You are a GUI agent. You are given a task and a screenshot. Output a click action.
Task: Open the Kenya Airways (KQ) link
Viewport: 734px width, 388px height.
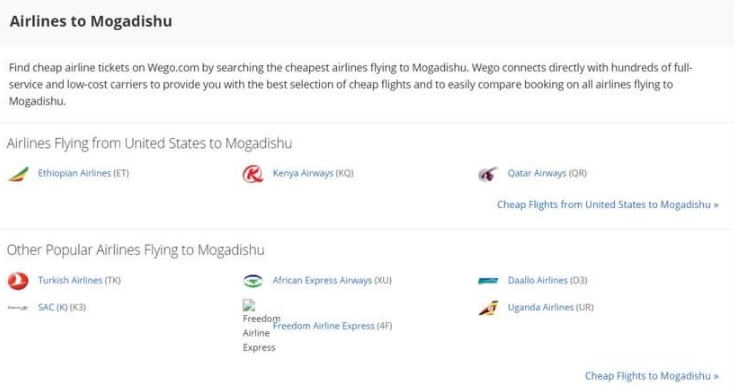[313, 173]
